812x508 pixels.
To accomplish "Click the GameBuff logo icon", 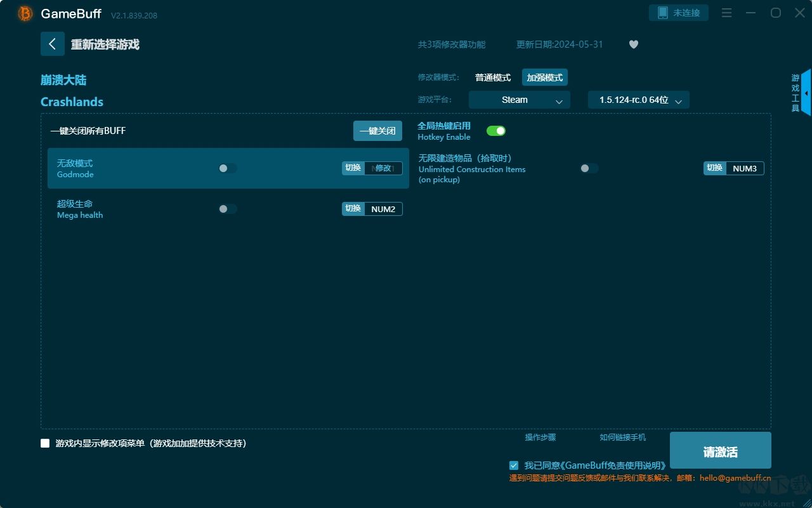I will tap(25, 13).
